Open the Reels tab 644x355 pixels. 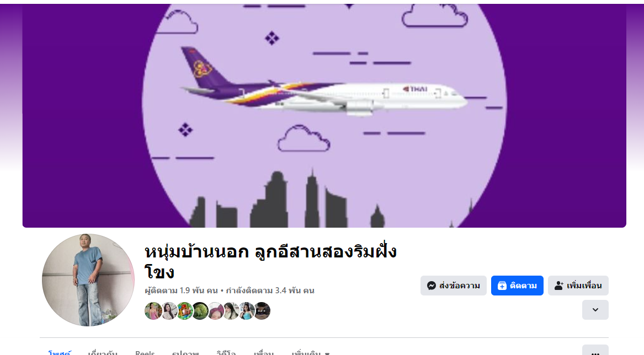(x=145, y=352)
